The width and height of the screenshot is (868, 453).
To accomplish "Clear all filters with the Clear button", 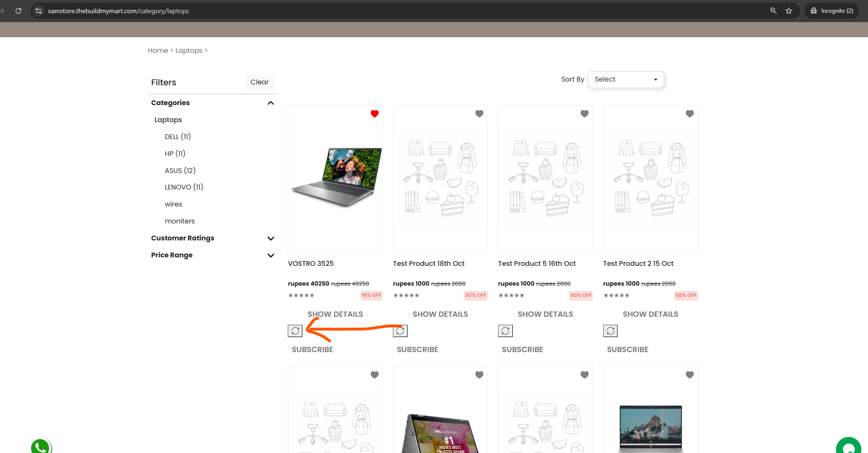I will tap(259, 82).
